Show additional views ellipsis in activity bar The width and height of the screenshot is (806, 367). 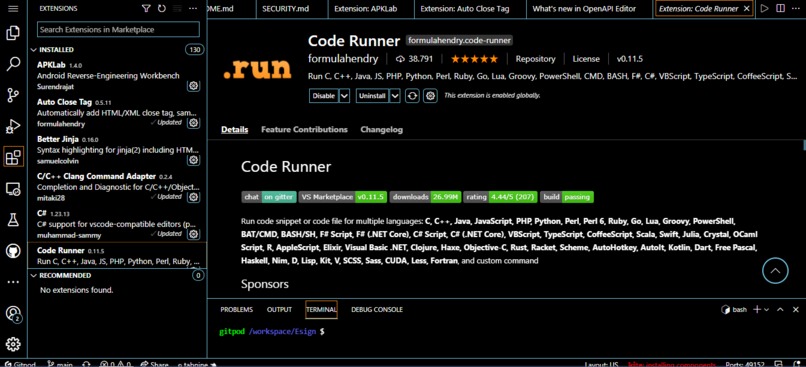point(13,282)
